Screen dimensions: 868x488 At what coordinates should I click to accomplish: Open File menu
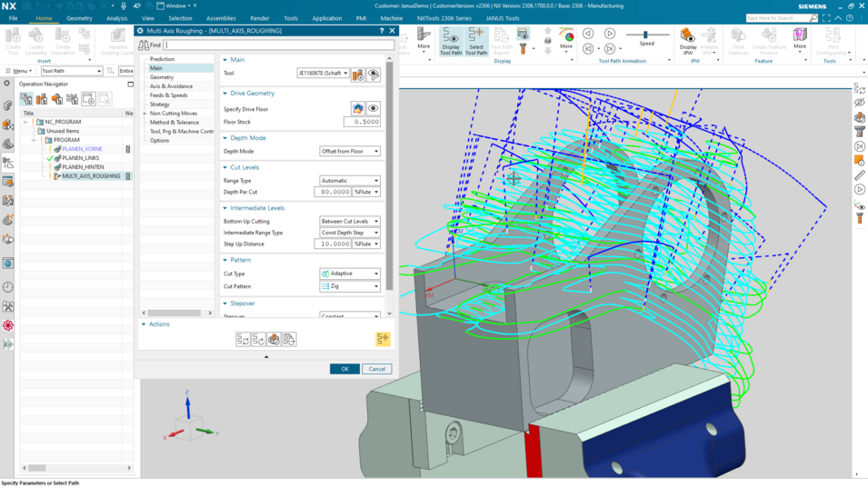click(14, 18)
